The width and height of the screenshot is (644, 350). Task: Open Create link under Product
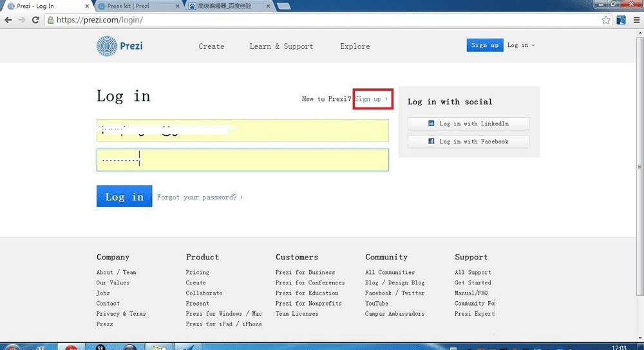[196, 282]
